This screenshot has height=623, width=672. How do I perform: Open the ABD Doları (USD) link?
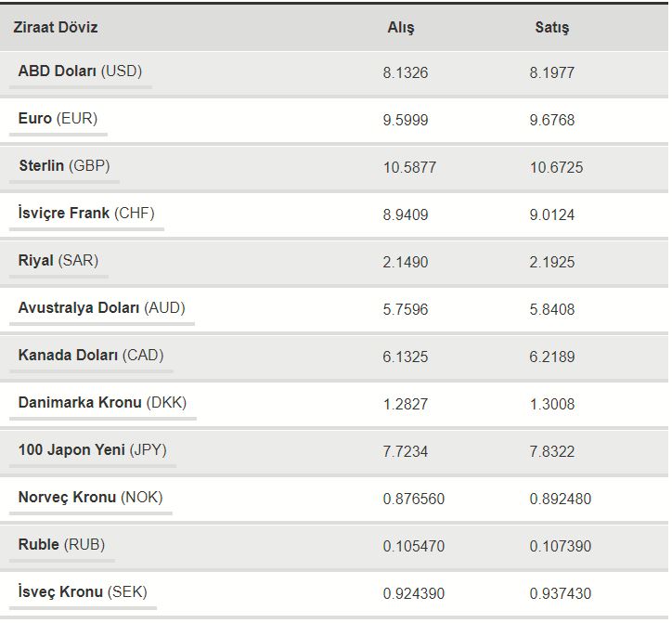80,71
